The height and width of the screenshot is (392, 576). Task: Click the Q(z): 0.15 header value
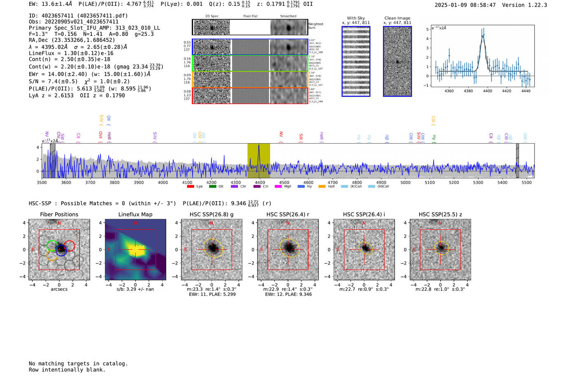pos(232,4)
